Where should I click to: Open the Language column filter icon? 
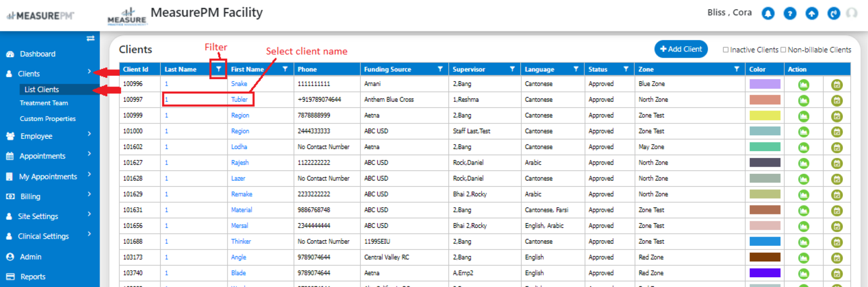point(576,69)
